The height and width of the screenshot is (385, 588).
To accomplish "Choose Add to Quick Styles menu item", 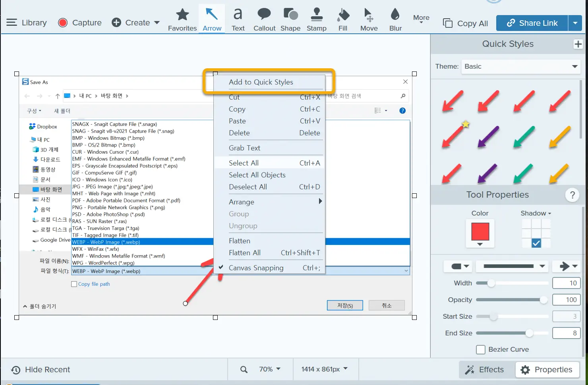I will click(269, 82).
